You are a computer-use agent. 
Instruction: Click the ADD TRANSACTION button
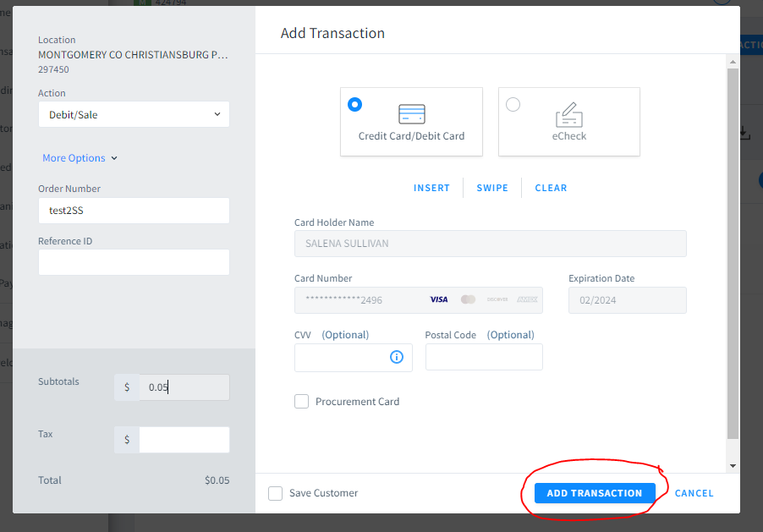[x=595, y=493]
